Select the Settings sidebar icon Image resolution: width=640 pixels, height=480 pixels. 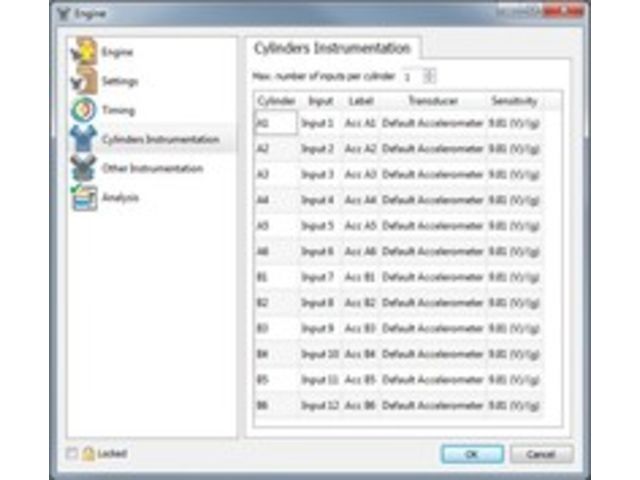(84, 80)
